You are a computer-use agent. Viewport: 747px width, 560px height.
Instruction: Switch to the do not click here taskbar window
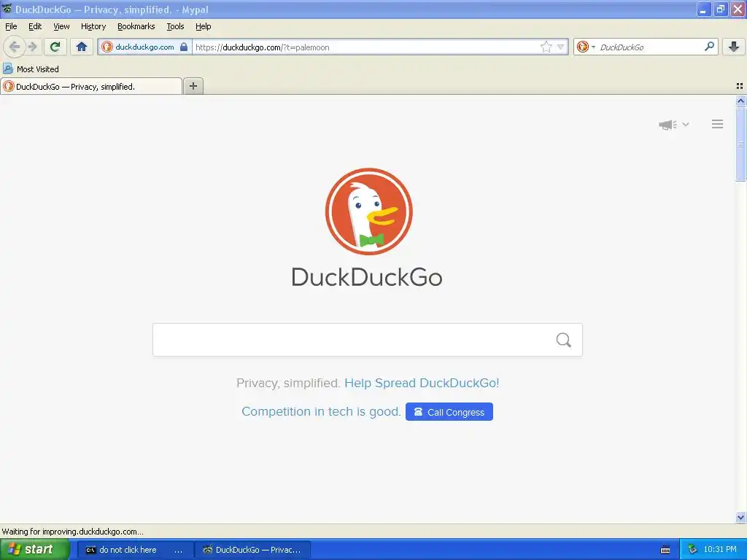tap(135, 550)
